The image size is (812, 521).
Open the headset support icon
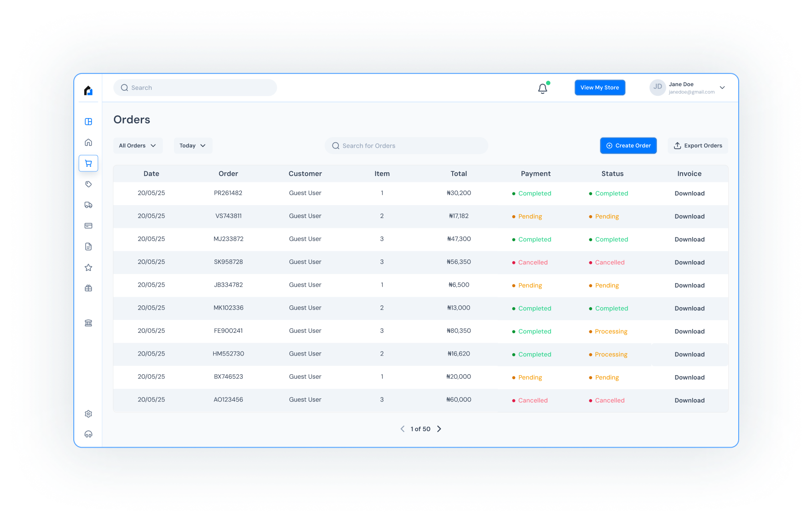click(x=88, y=434)
